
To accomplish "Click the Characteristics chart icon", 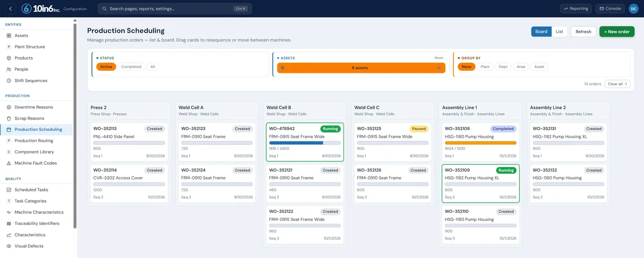I will 9,235.
